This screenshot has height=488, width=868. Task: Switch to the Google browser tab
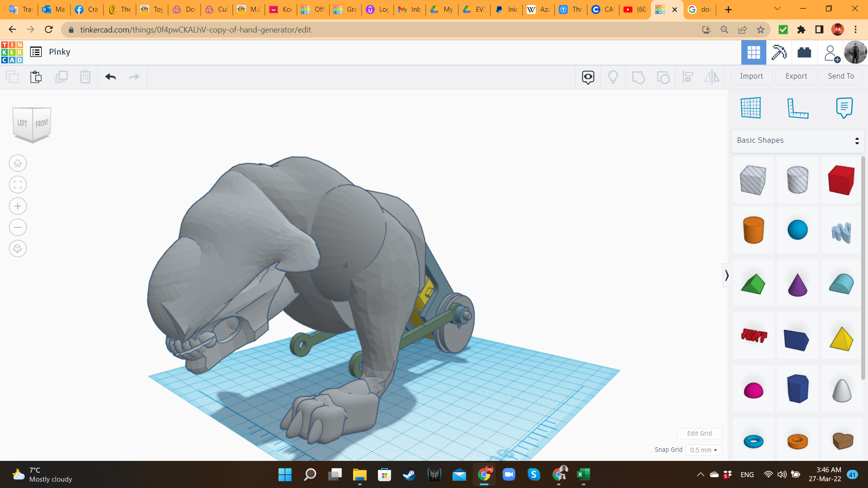700,9
